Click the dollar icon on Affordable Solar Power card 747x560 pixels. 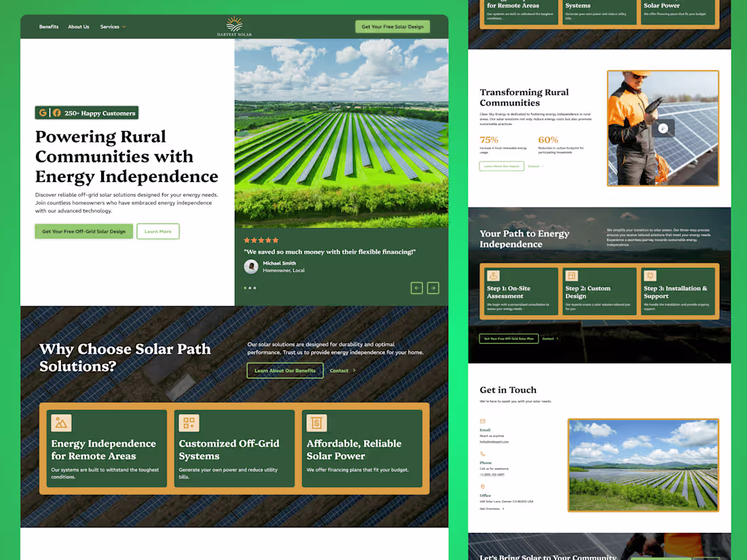[316, 422]
